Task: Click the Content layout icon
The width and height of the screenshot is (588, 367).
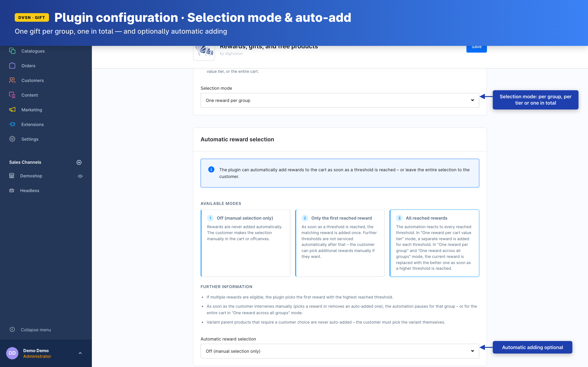Action: tap(12, 95)
